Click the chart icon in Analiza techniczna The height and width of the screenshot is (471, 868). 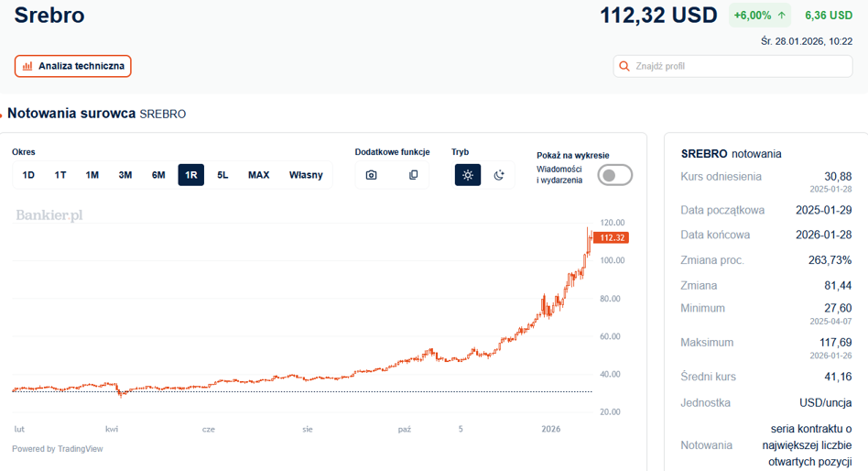point(27,66)
